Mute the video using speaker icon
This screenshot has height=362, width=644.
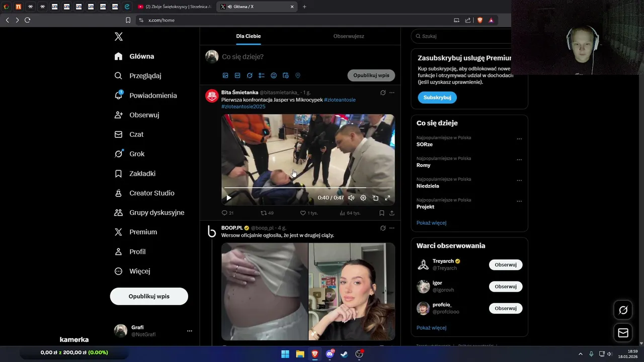click(351, 198)
